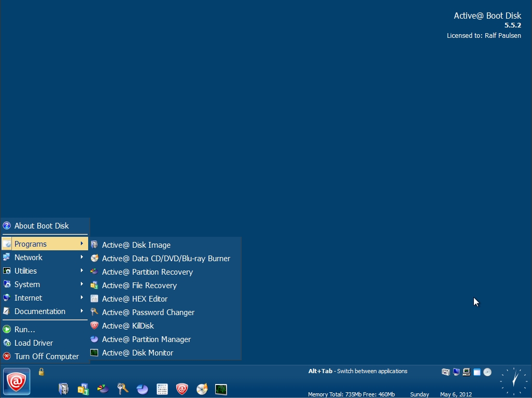Expand the Network submenu

pyautogui.click(x=29, y=257)
